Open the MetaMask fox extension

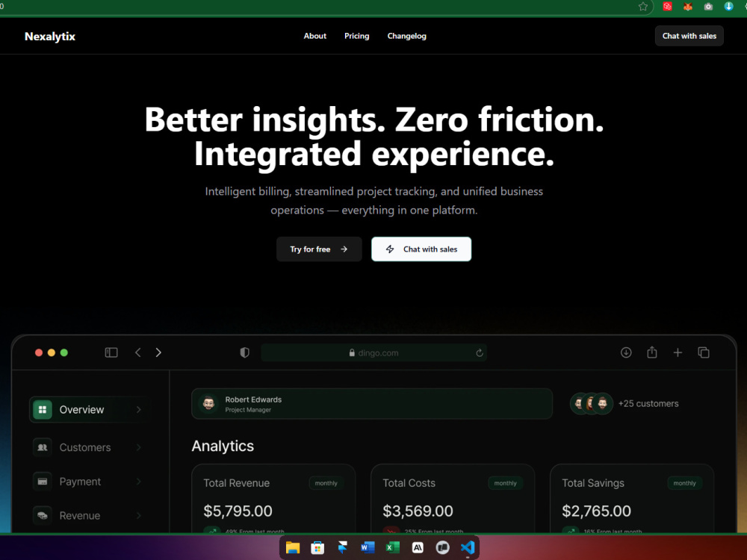pyautogui.click(x=688, y=7)
